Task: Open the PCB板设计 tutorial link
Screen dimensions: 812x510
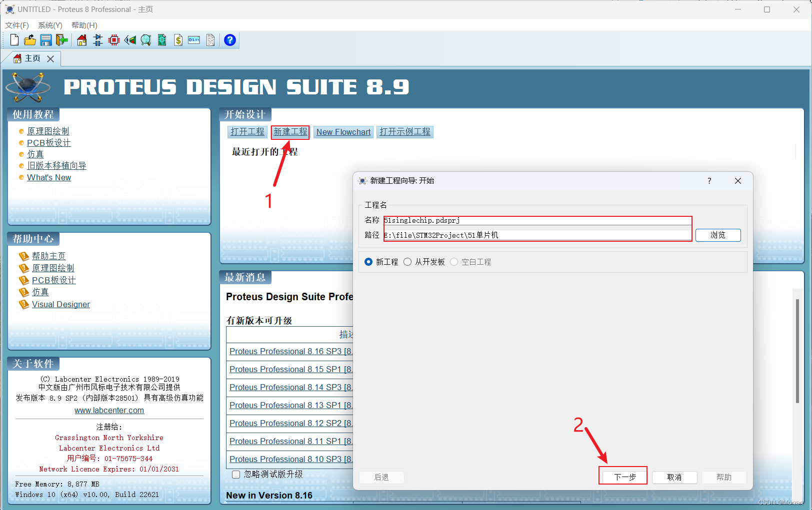Action: (x=49, y=143)
